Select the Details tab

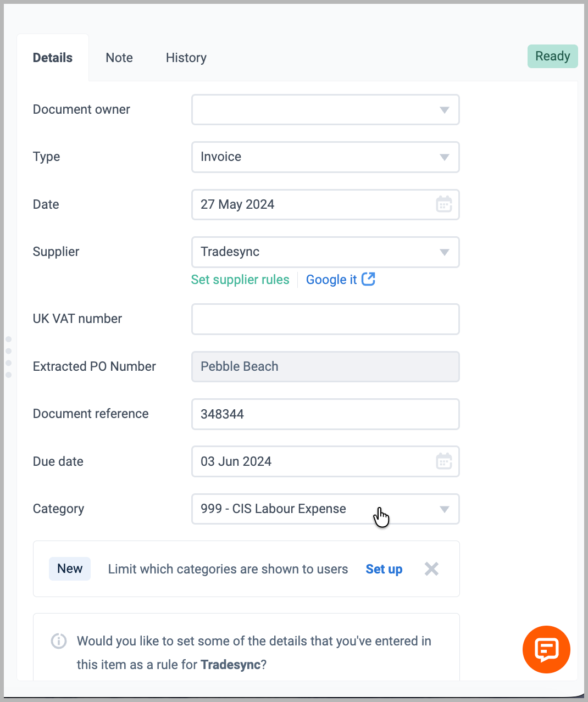pos(53,58)
